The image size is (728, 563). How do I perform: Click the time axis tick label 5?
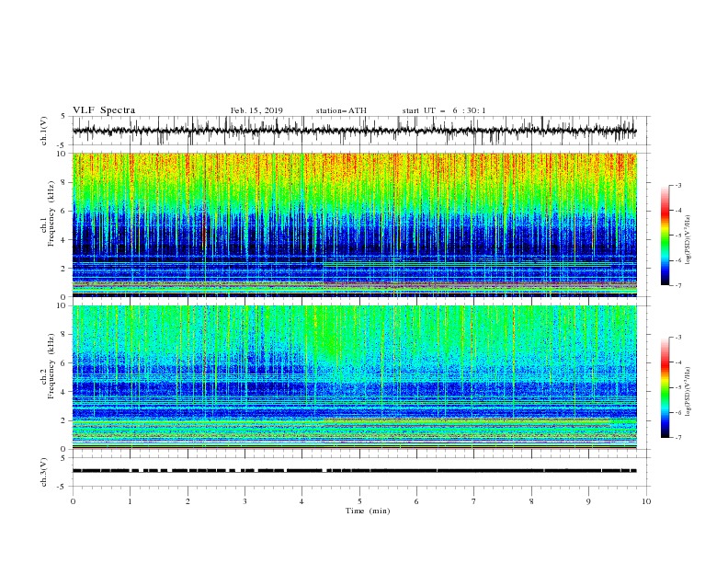(x=359, y=501)
